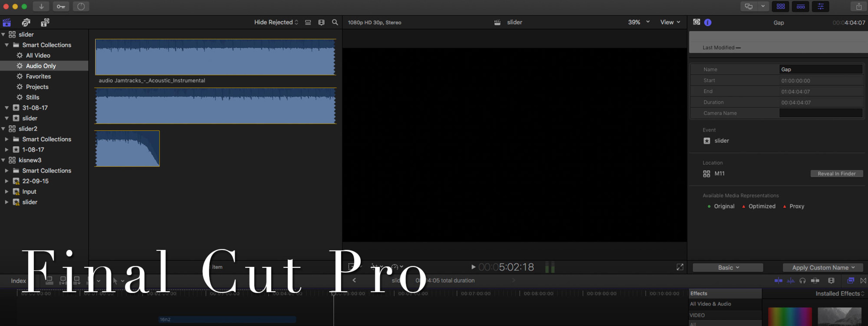The height and width of the screenshot is (326, 868).
Task: Click the share export icon
Action: [859, 6]
